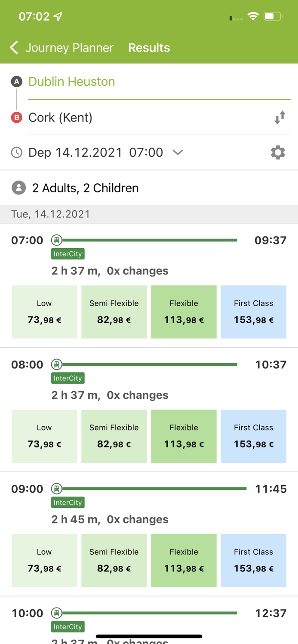
Task: Tap the destination marker B circle icon
Action: 16,117
